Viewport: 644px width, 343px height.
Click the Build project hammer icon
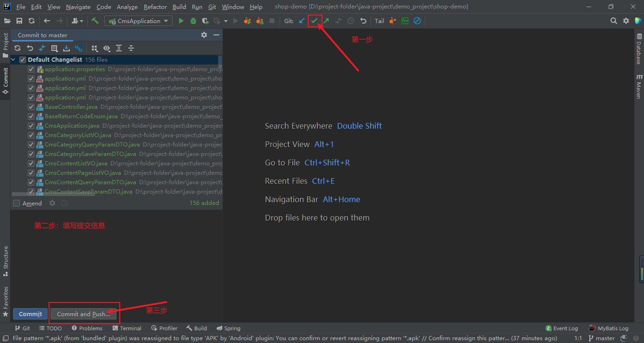pos(95,21)
